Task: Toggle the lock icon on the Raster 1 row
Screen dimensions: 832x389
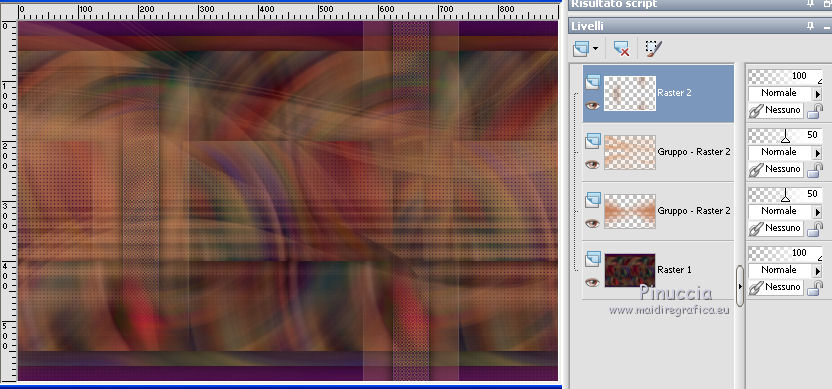Action: [x=814, y=288]
